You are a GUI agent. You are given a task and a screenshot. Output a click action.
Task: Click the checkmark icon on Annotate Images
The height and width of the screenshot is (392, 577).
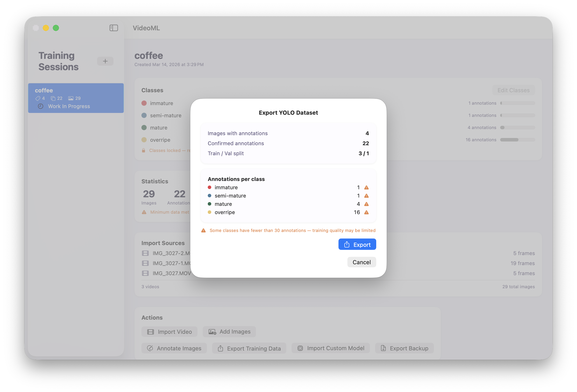[x=150, y=348]
